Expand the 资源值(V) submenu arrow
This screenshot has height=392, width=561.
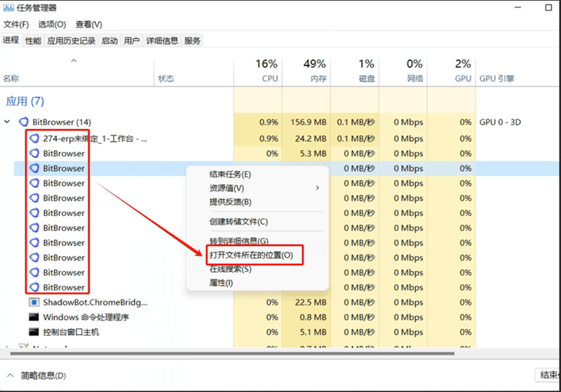(318, 188)
